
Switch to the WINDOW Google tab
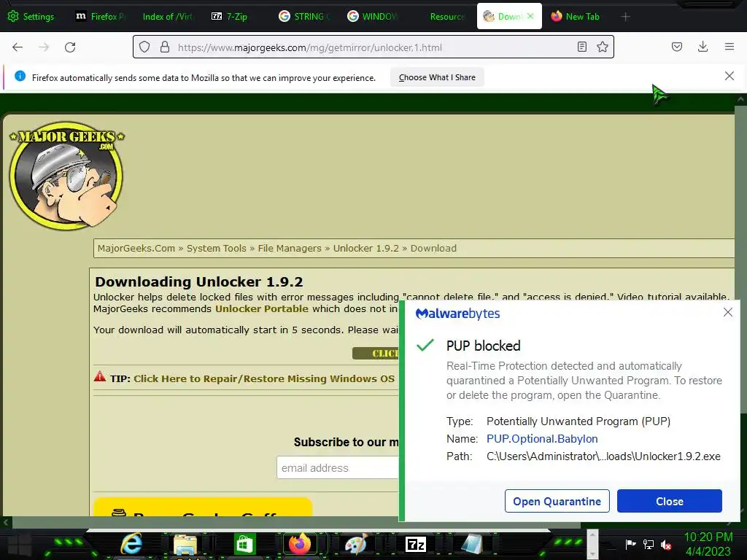[373, 17]
